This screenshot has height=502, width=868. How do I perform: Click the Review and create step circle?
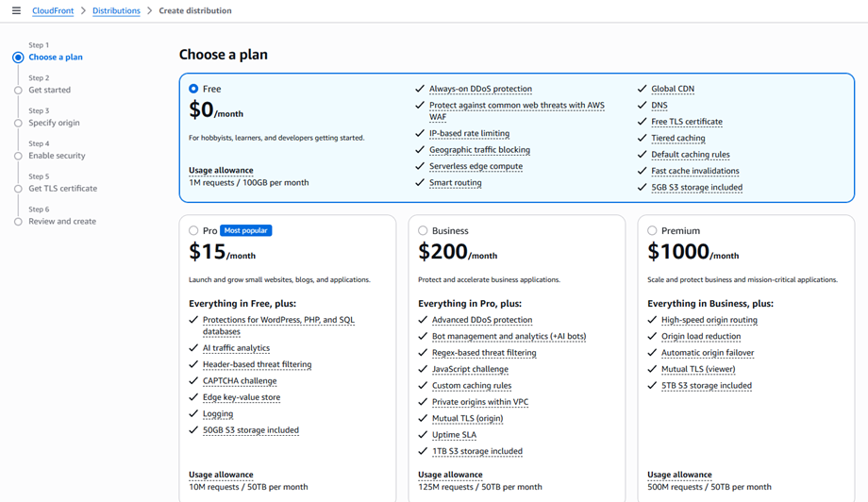point(18,222)
